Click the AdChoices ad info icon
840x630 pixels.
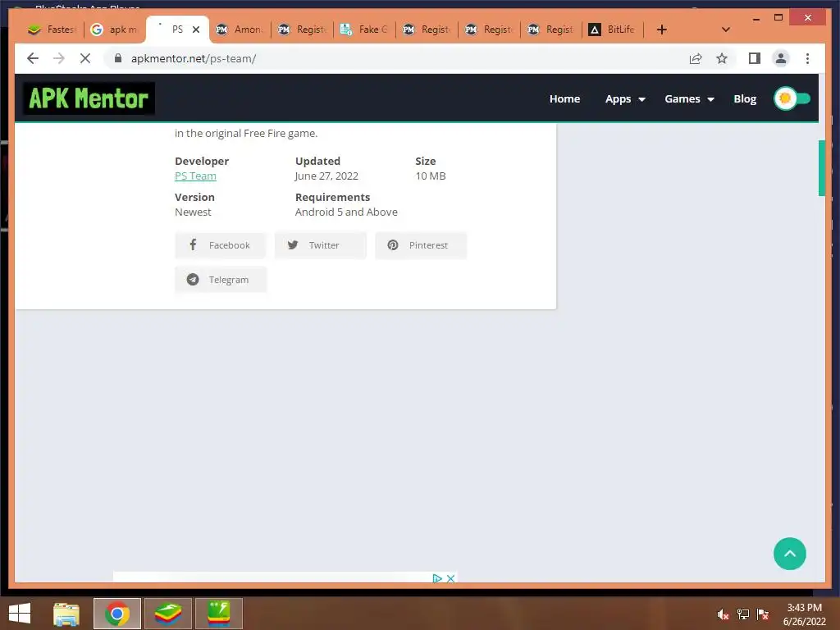437,578
